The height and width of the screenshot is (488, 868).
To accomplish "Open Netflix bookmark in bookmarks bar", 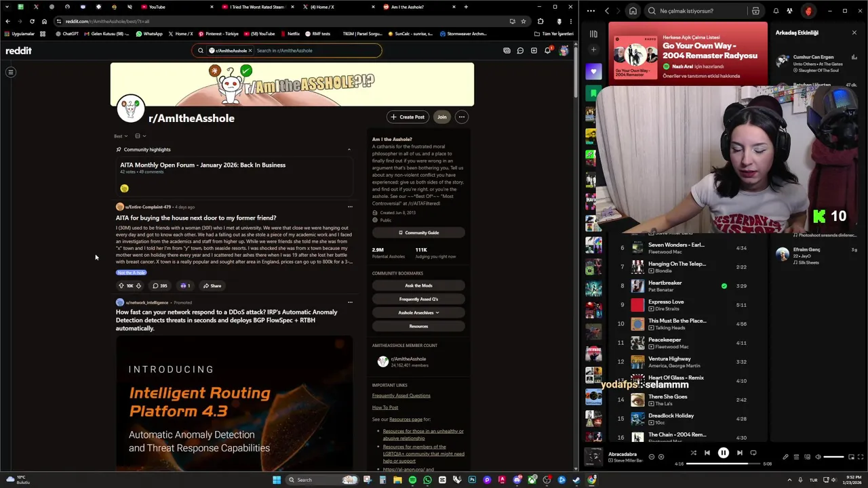I will pos(290,34).
